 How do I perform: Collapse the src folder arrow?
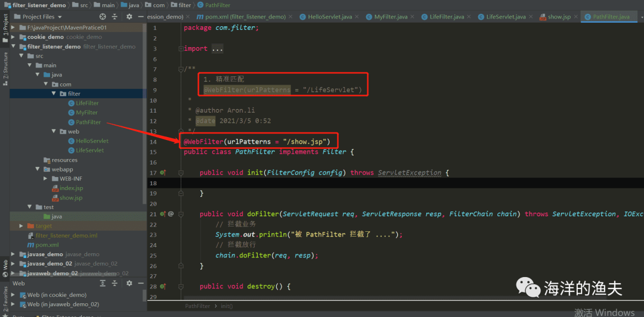point(21,56)
